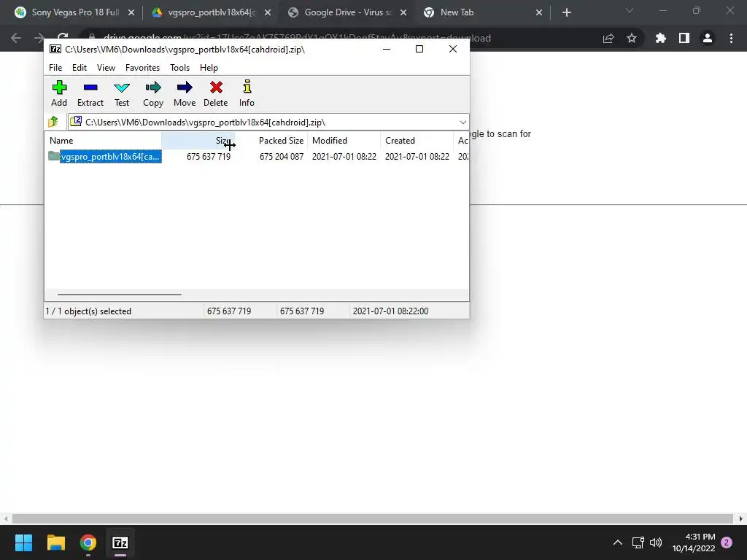Expand the address path dropdown

(x=462, y=122)
